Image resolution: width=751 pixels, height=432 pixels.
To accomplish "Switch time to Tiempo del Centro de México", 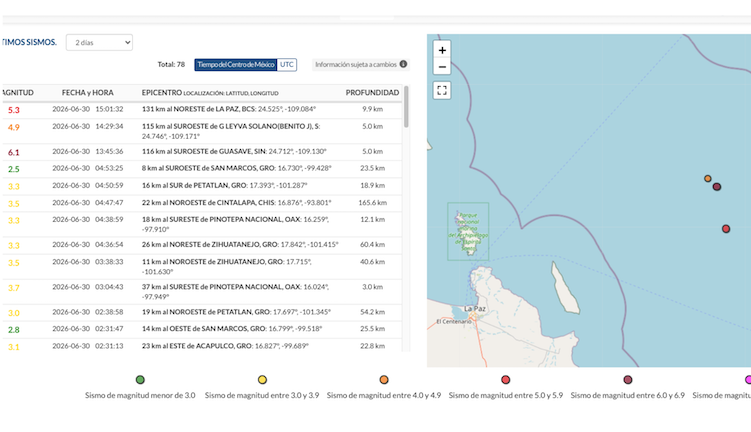I will (236, 65).
